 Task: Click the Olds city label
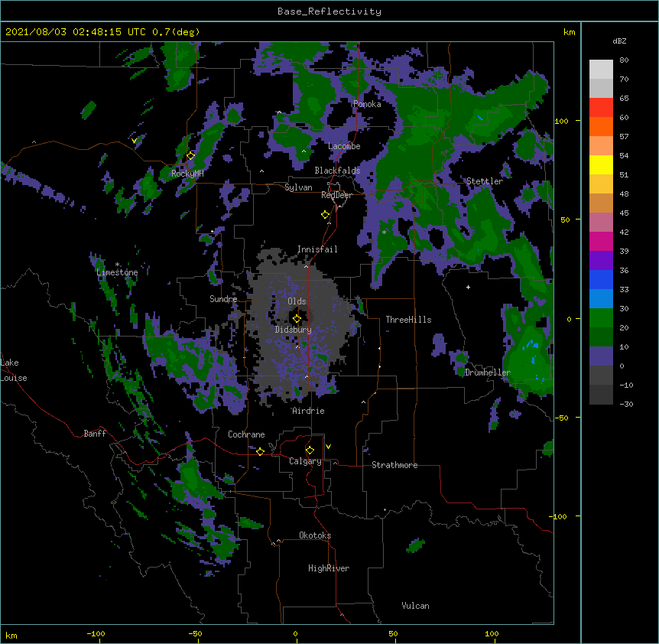(297, 301)
